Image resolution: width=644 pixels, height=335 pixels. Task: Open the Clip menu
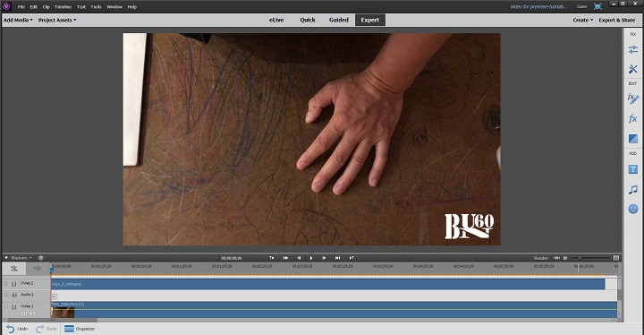pos(46,7)
